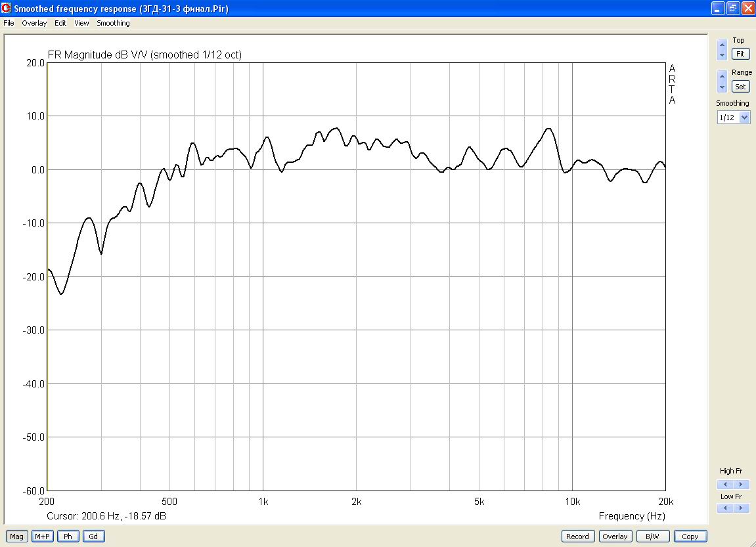Open the Smoothing menu
Viewport: 756px width, 547px height.
pos(114,23)
